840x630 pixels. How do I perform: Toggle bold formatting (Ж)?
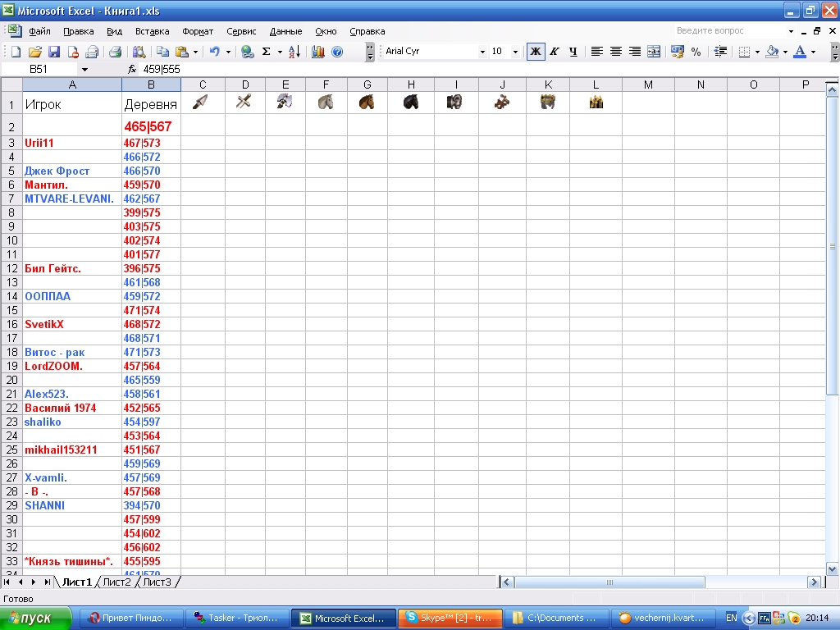click(536, 52)
